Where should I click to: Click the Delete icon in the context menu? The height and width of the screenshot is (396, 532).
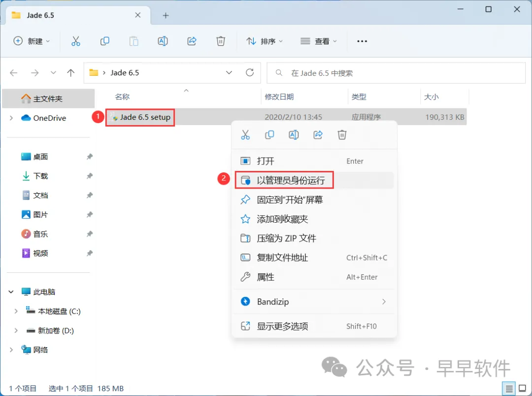pyautogui.click(x=342, y=135)
